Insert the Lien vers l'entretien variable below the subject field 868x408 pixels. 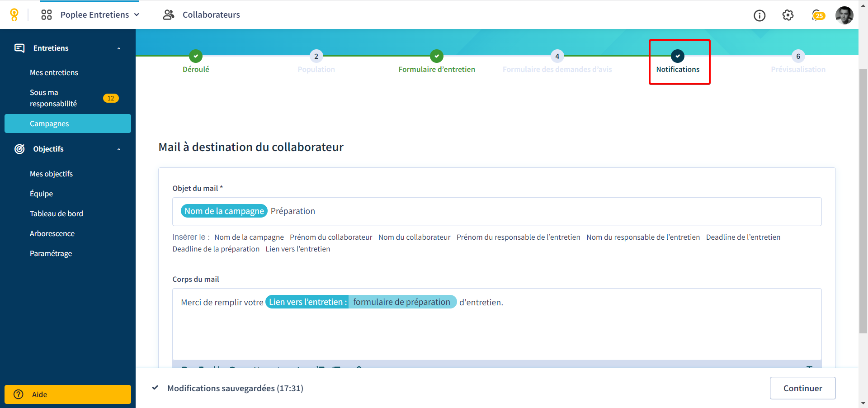(x=298, y=249)
